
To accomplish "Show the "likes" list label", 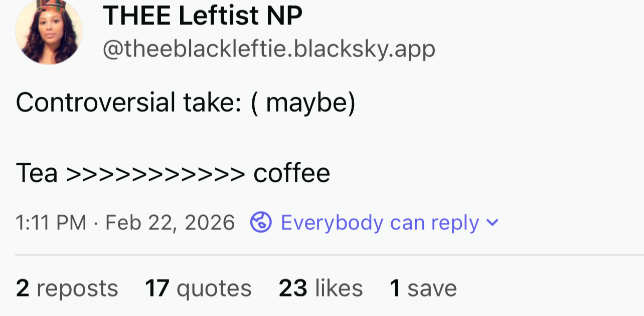I will pyautogui.click(x=339, y=288).
